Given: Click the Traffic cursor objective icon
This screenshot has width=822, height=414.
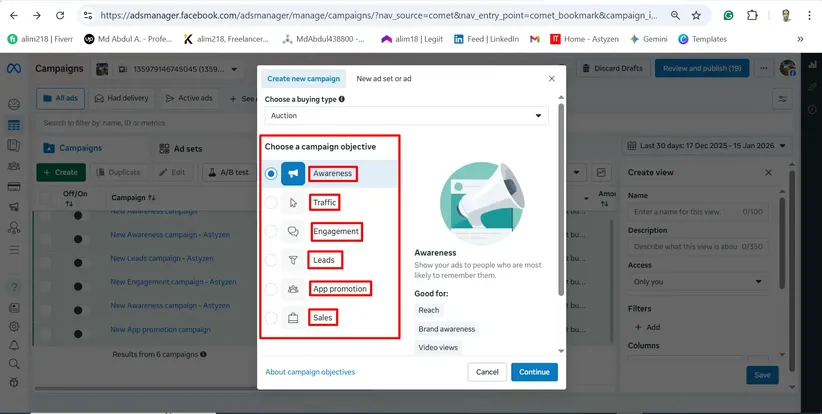Looking at the screenshot, I should [x=293, y=203].
